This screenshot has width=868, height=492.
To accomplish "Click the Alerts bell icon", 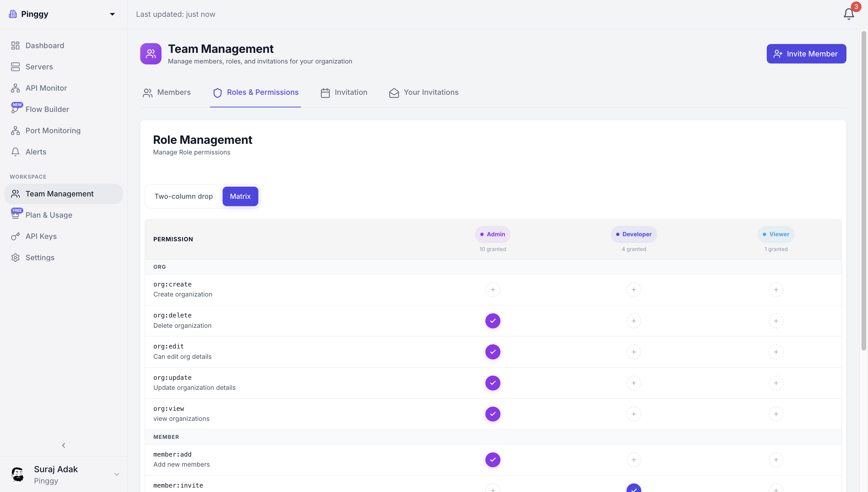I will point(15,152).
